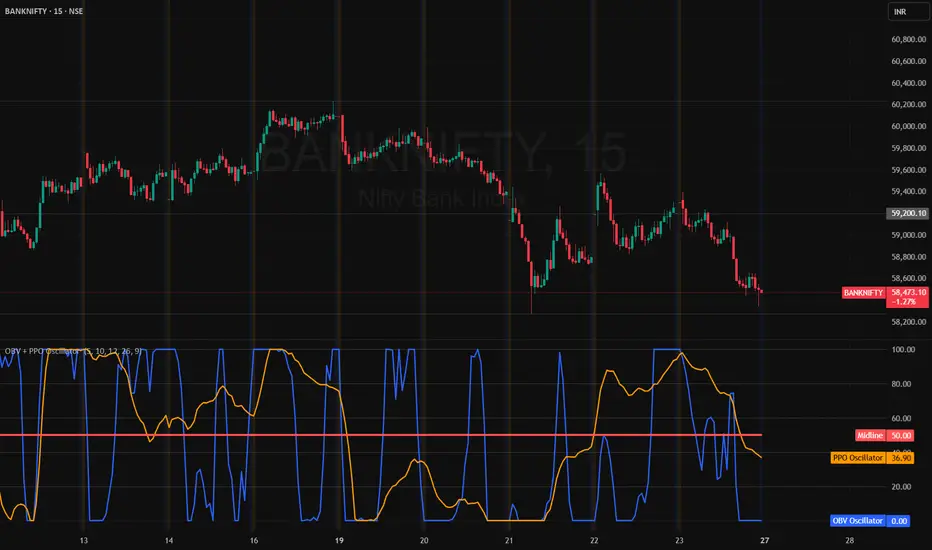Click the 59,800.00 price scale label

(x=909, y=148)
